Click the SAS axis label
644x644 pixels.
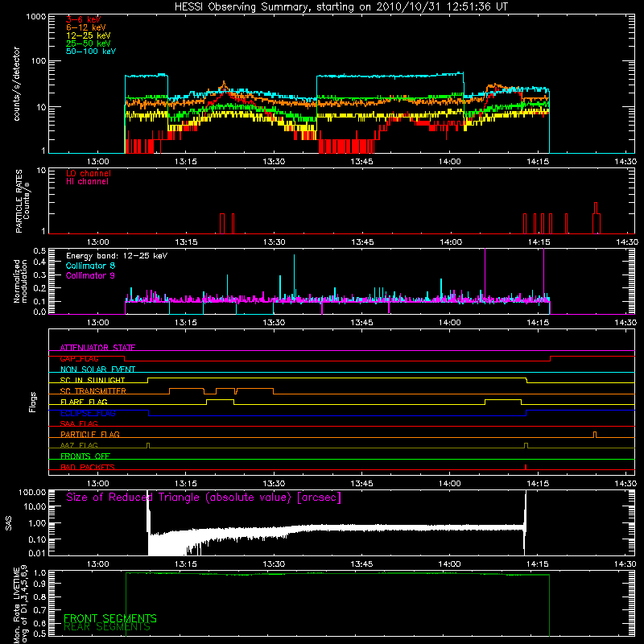[9, 523]
